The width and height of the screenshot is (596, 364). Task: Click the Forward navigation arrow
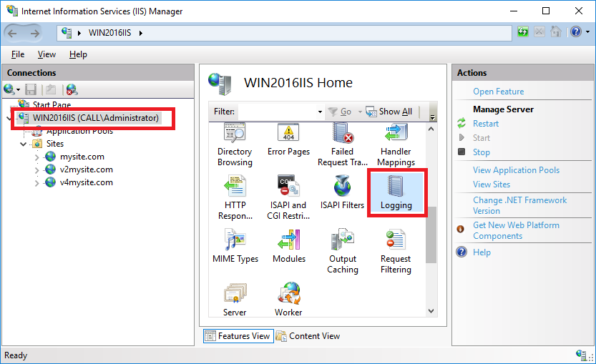pyautogui.click(x=34, y=34)
